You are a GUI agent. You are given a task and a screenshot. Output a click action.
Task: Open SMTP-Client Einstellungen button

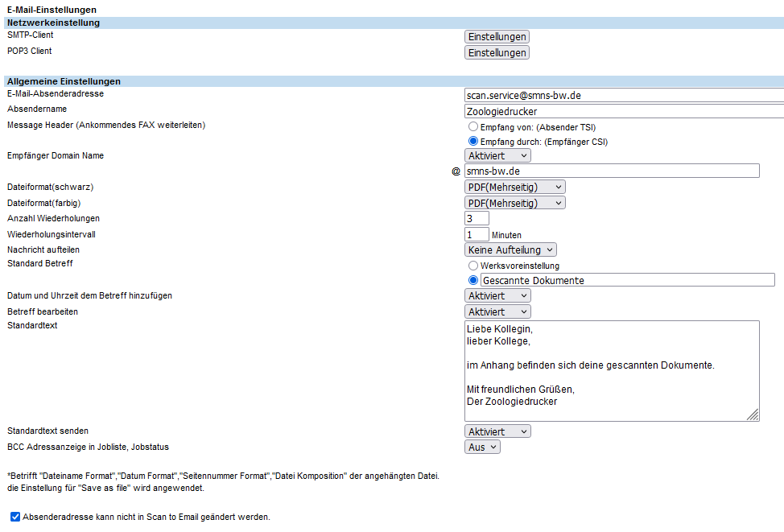pos(497,37)
